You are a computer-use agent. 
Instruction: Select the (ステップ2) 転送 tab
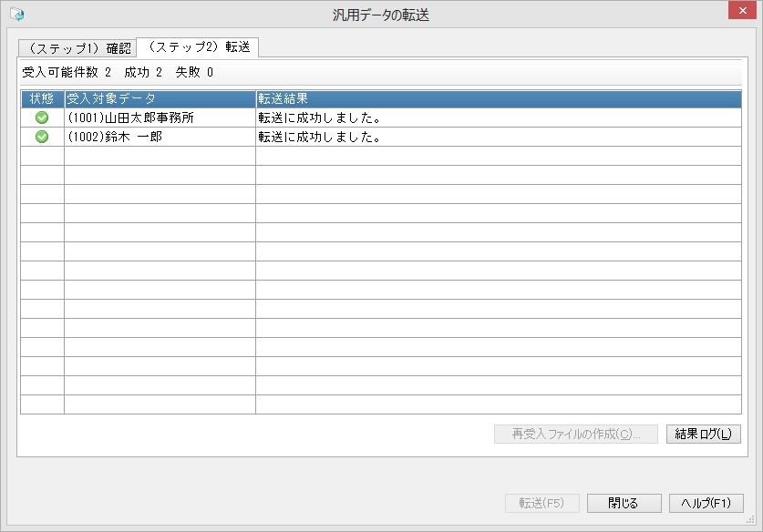click(198, 47)
